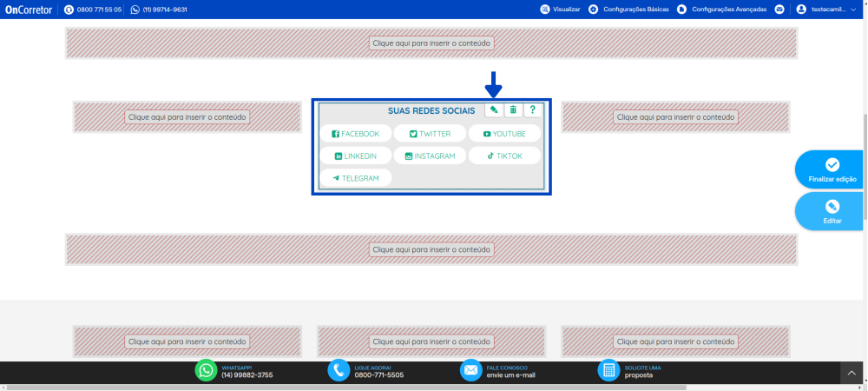868x391 pixels.
Task: Open the Telegram social link
Action: (355, 178)
